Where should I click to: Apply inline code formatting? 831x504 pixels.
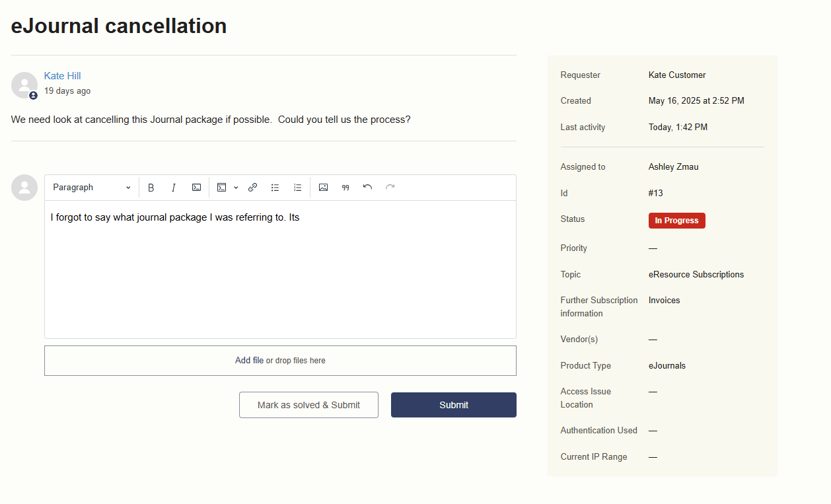(x=196, y=188)
